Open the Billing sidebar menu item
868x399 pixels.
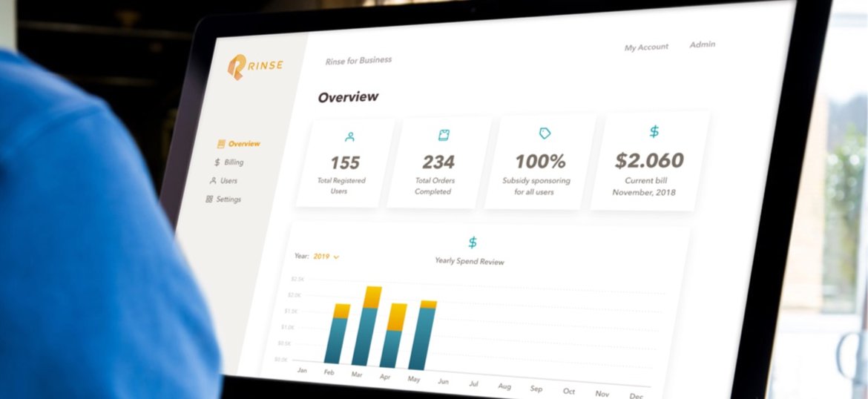tap(228, 162)
